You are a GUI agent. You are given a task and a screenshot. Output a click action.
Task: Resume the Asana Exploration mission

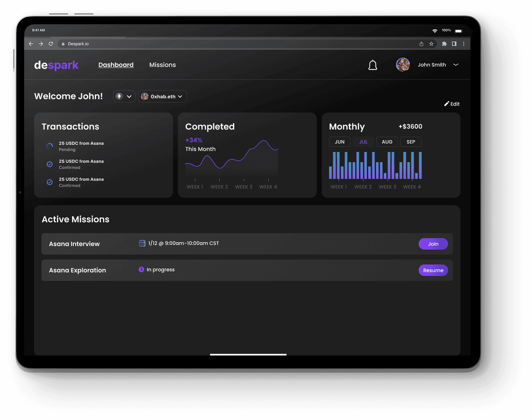(x=433, y=270)
